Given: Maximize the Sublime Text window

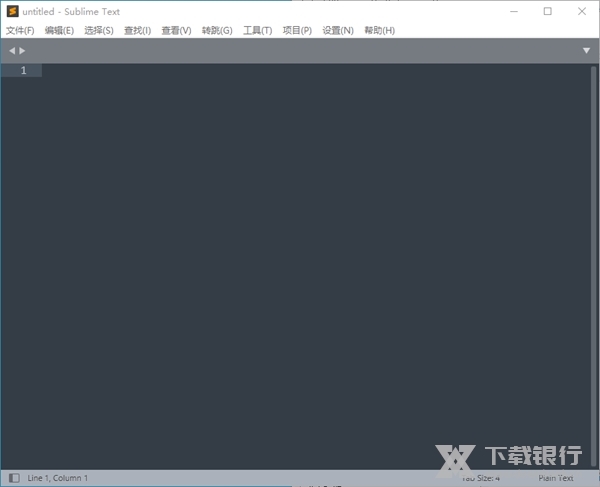Looking at the screenshot, I should point(548,11).
